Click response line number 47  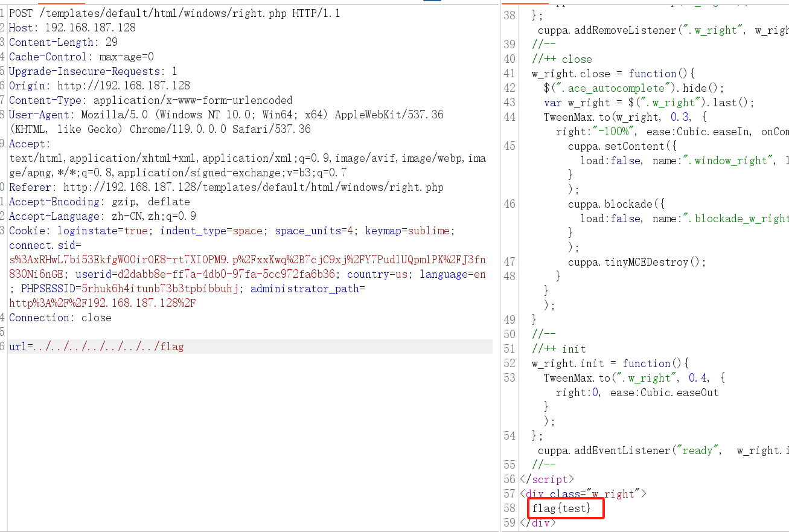click(x=509, y=261)
